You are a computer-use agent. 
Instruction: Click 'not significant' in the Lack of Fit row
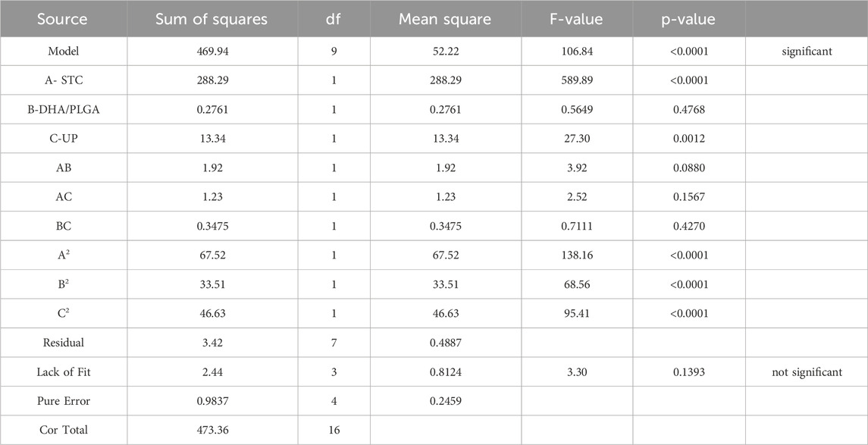click(807, 372)
